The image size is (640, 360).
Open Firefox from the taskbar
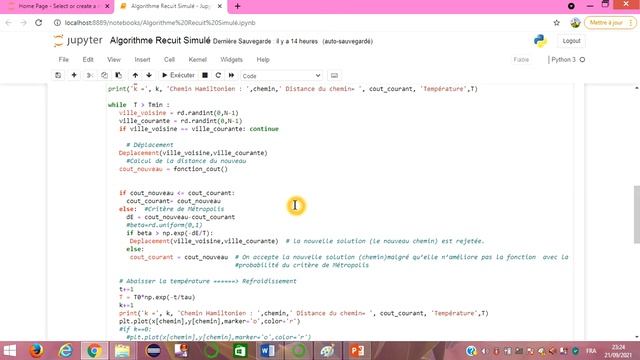[36, 351]
